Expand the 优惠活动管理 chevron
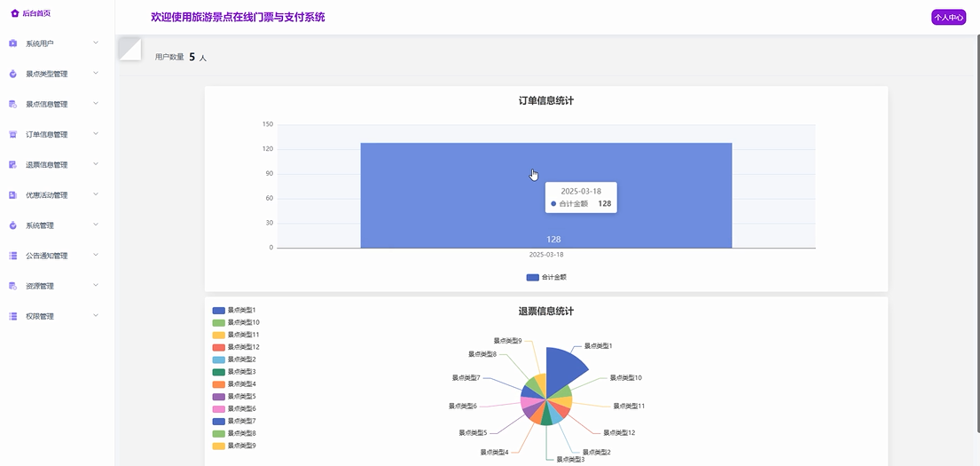Image resolution: width=980 pixels, height=466 pixels. pyautogui.click(x=96, y=194)
